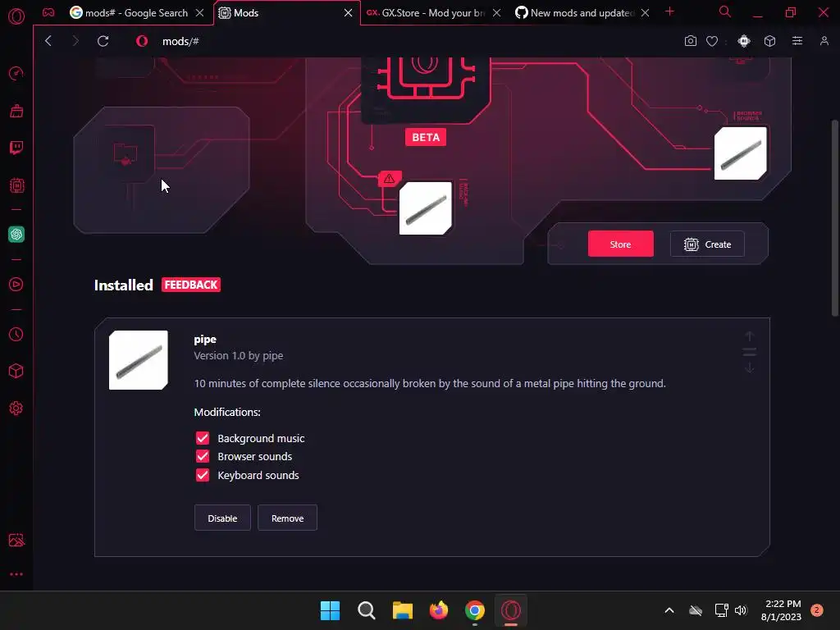This screenshot has width=840, height=630.
Task: Click Create mod button
Action: (x=707, y=244)
